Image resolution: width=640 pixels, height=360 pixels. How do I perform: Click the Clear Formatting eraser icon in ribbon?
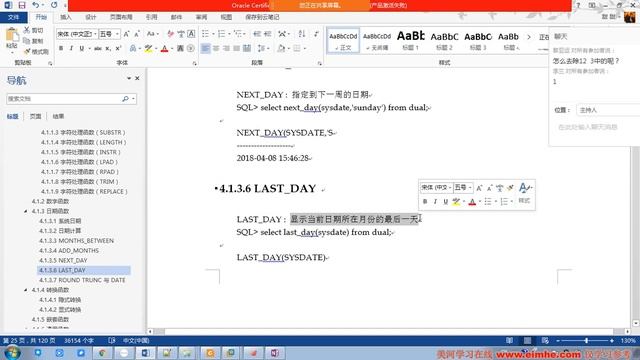pyautogui.click(x=171, y=34)
